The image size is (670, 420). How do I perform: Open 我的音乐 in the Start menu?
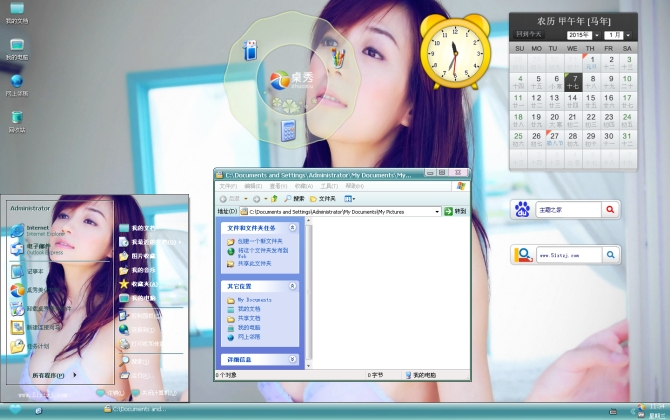click(138, 270)
